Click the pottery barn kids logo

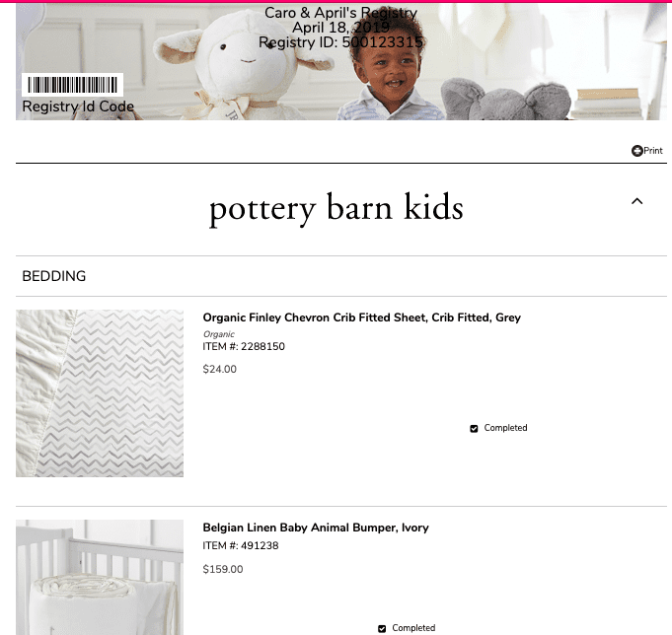[x=336, y=208]
